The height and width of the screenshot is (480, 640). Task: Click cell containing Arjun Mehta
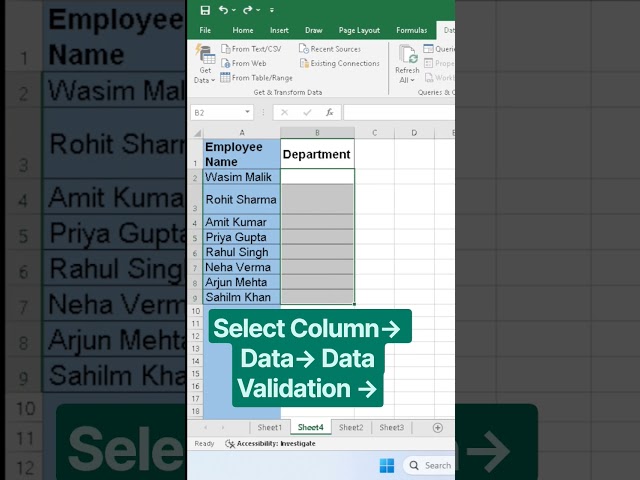242,282
